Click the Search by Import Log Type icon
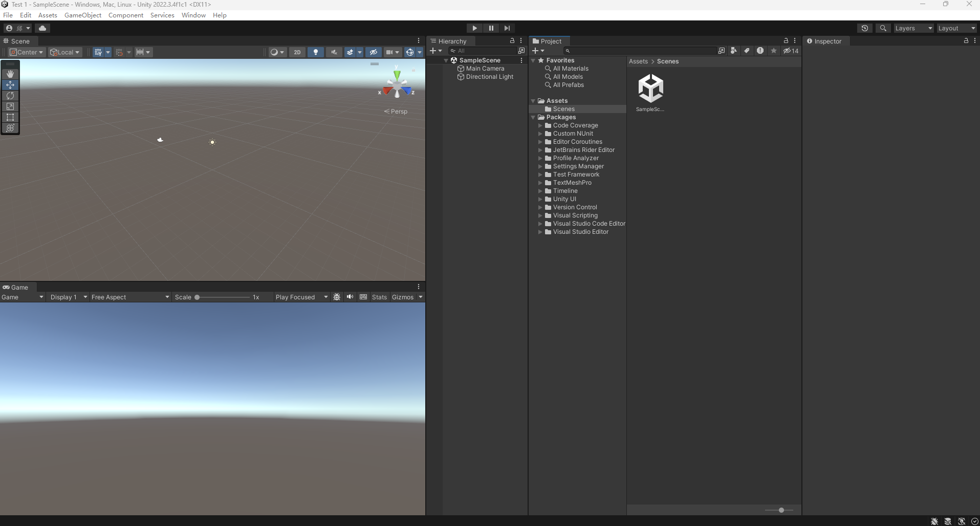Viewport: 980px width, 526px height. point(760,51)
